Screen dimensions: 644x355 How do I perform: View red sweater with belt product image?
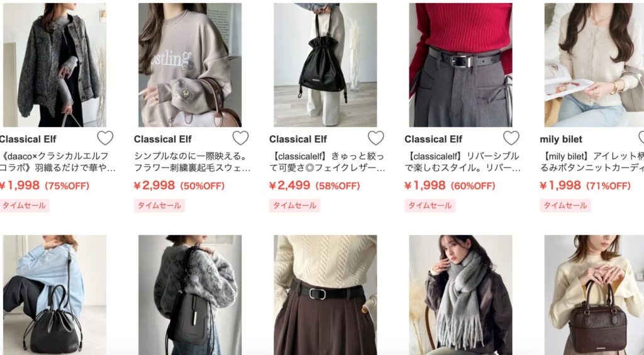click(x=460, y=65)
